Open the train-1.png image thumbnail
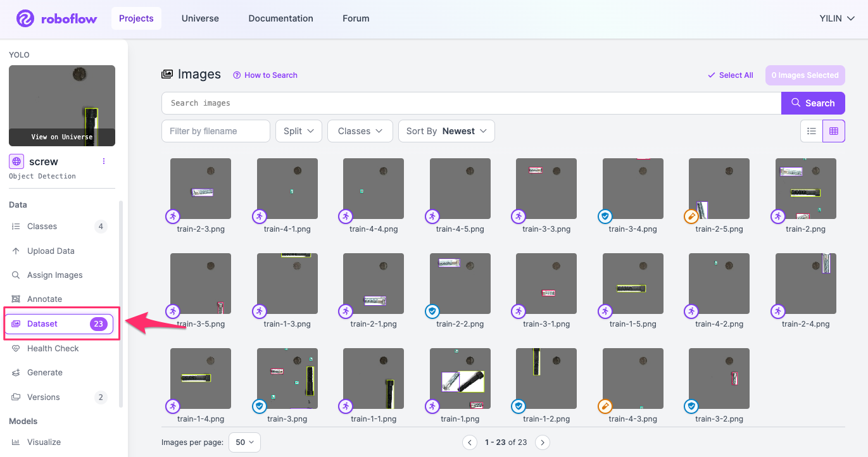Screen dimensions: 868x457 click(x=460, y=379)
